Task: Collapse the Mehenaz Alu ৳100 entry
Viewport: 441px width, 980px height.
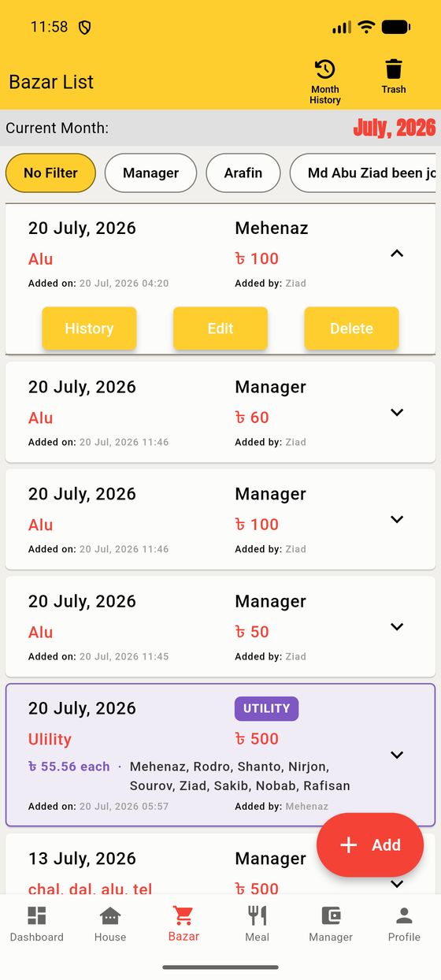Action: (397, 254)
